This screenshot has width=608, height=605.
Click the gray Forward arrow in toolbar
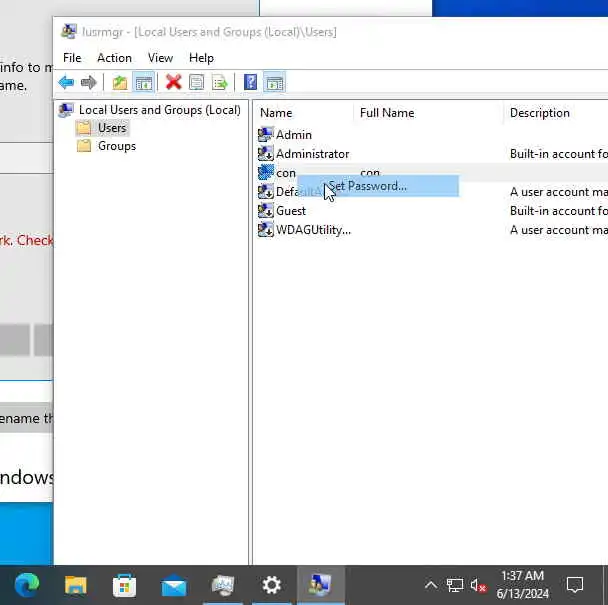(89, 83)
